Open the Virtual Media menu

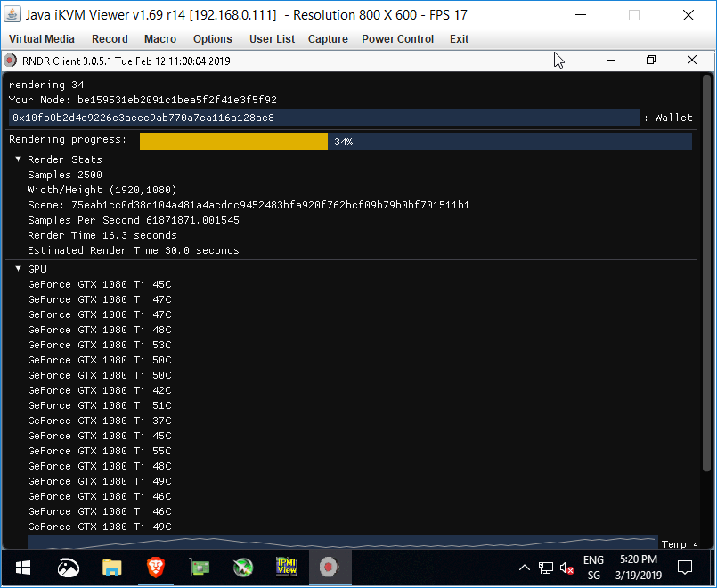pos(42,39)
